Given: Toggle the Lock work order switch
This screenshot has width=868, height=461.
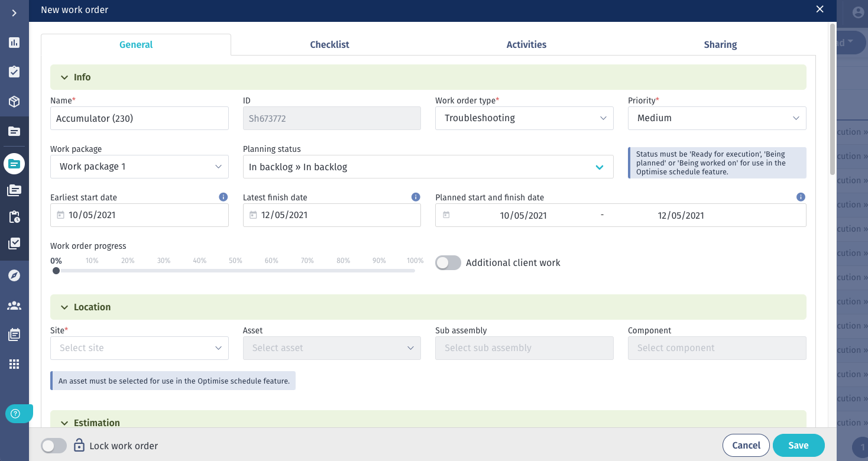Looking at the screenshot, I should coord(54,446).
